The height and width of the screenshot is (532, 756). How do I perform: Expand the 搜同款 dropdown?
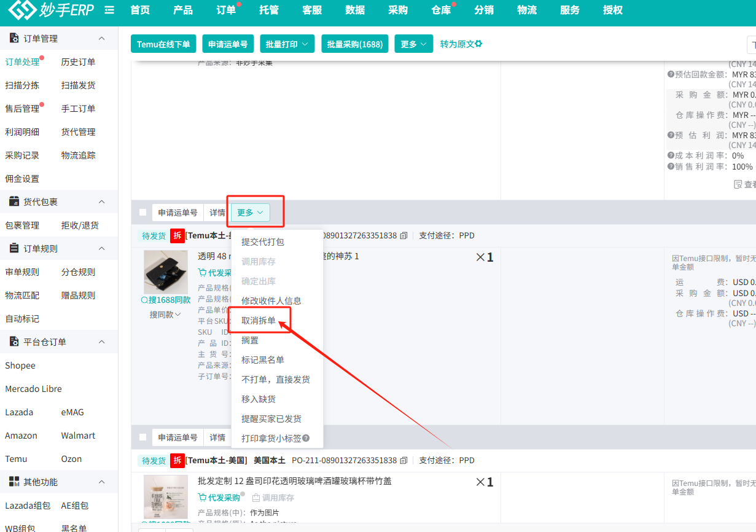click(166, 315)
